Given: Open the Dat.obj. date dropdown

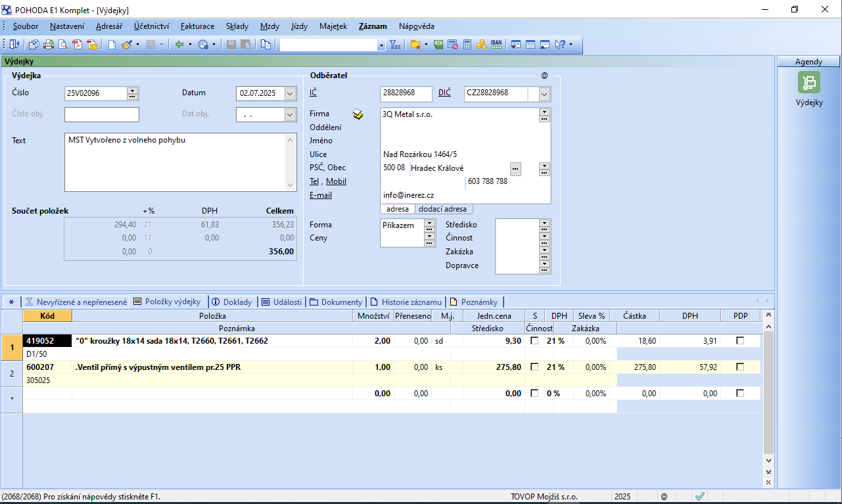Looking at the screenshot, I should click(291, 114).
